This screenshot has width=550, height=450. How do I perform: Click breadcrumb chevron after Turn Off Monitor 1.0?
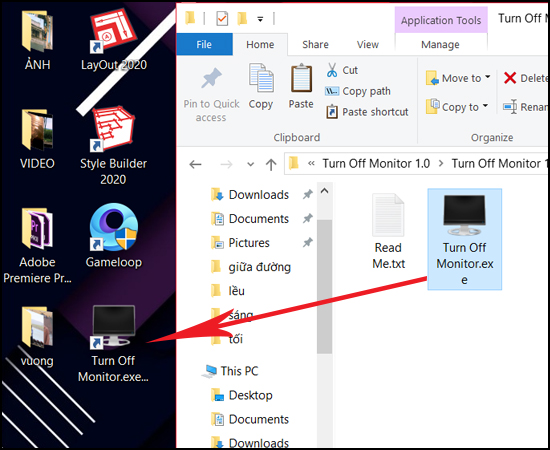point(441,163)
